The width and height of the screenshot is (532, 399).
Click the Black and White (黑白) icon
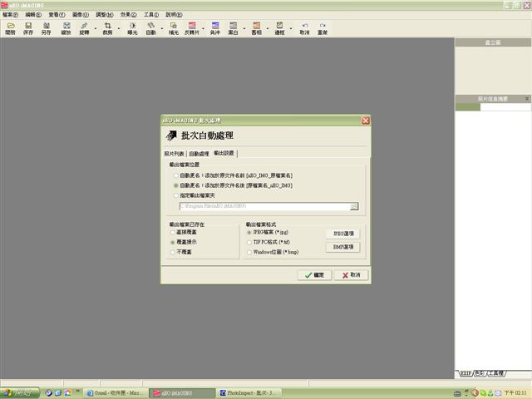click(x=233, y=28)
